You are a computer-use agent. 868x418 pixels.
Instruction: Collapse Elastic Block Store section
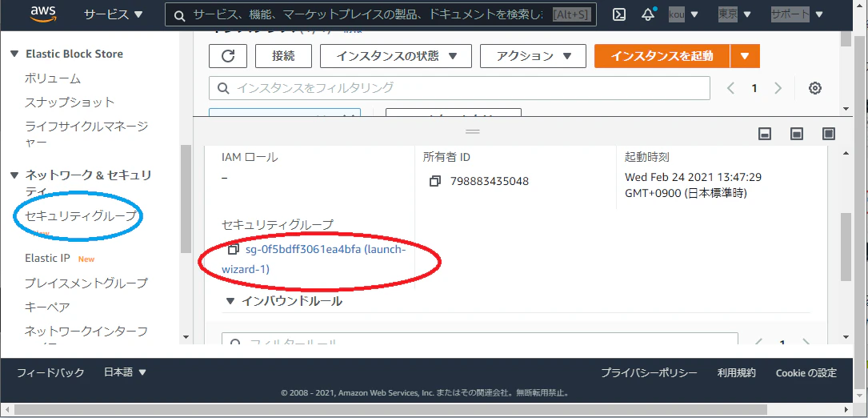tap(15, 54)
